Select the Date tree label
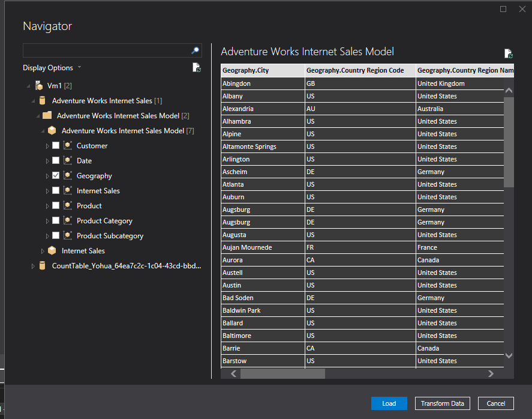The height and width of the screenshot is (419, 532). [x=84, y=161]
